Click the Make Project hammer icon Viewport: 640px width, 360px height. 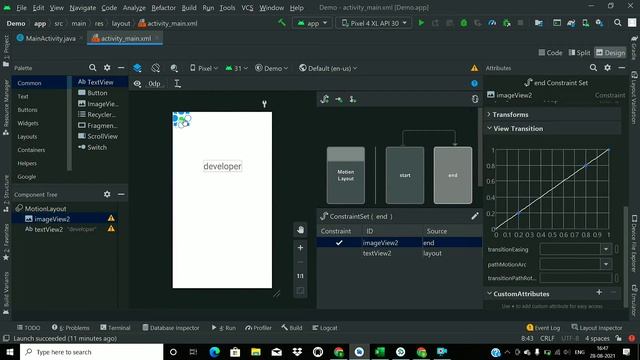tap(282, 23)
